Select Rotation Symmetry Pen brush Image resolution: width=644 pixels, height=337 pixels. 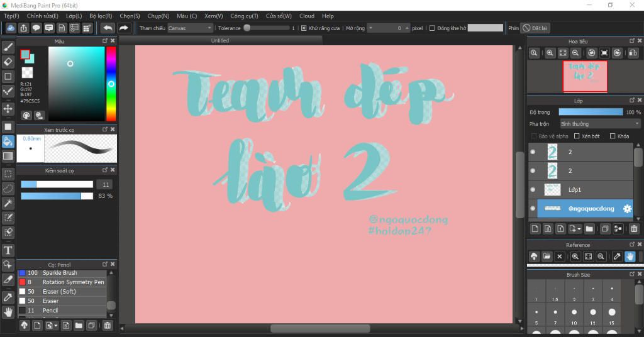(x=62, y=282)
